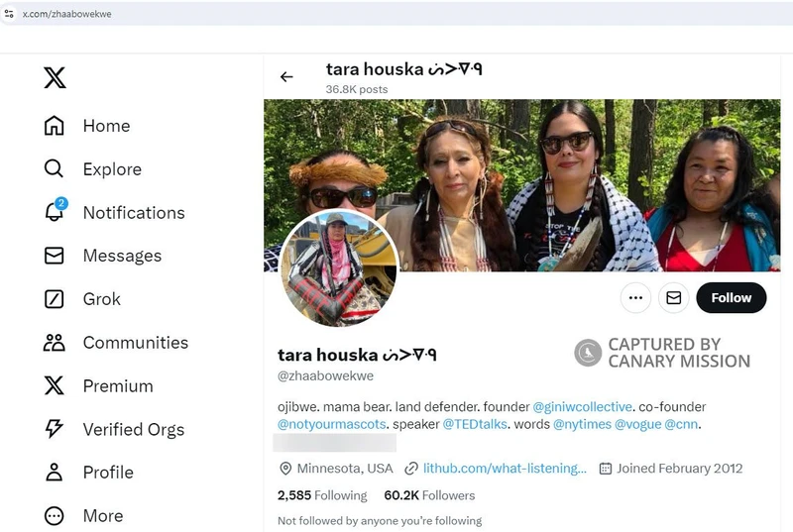Open Communities icon in sidebar
This screenshot has width=793, height=532.
(x=55, y=343)
